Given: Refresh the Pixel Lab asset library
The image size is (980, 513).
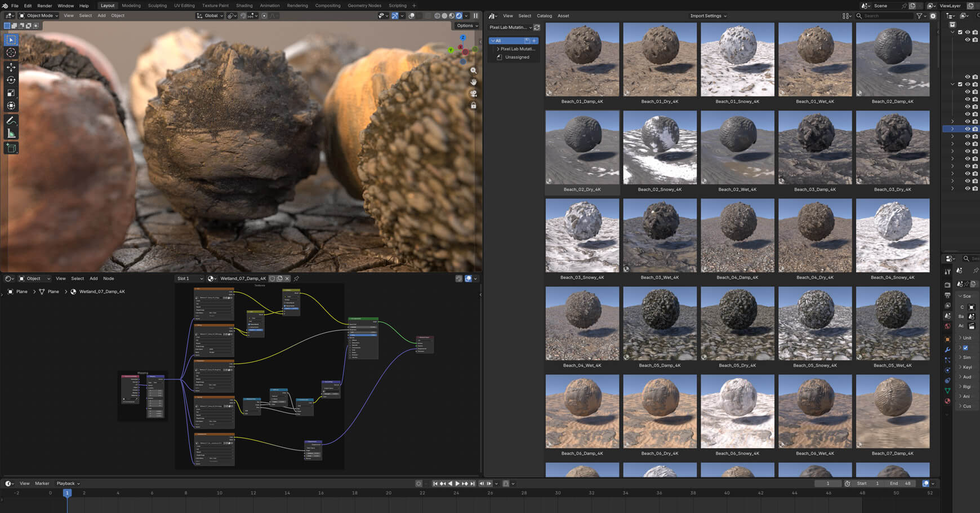Looking at the screenshot, I should (537, 27).
